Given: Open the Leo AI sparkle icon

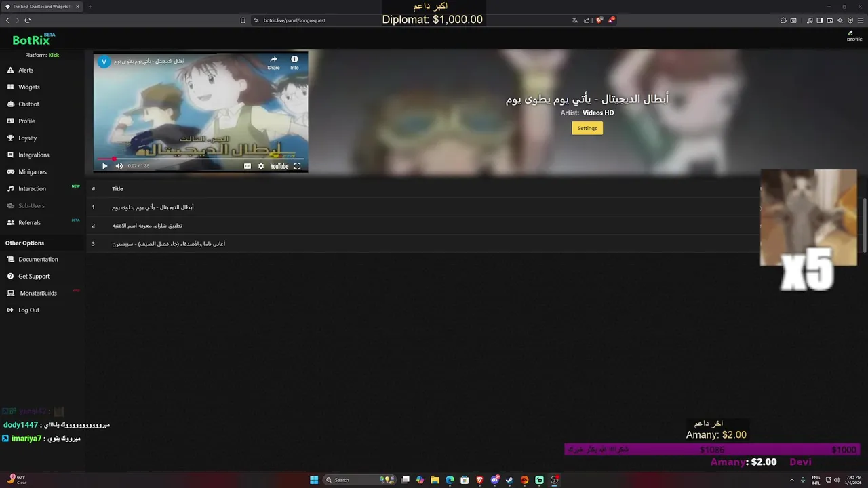Looking at the screenshot, I should [x=840, y=20].
